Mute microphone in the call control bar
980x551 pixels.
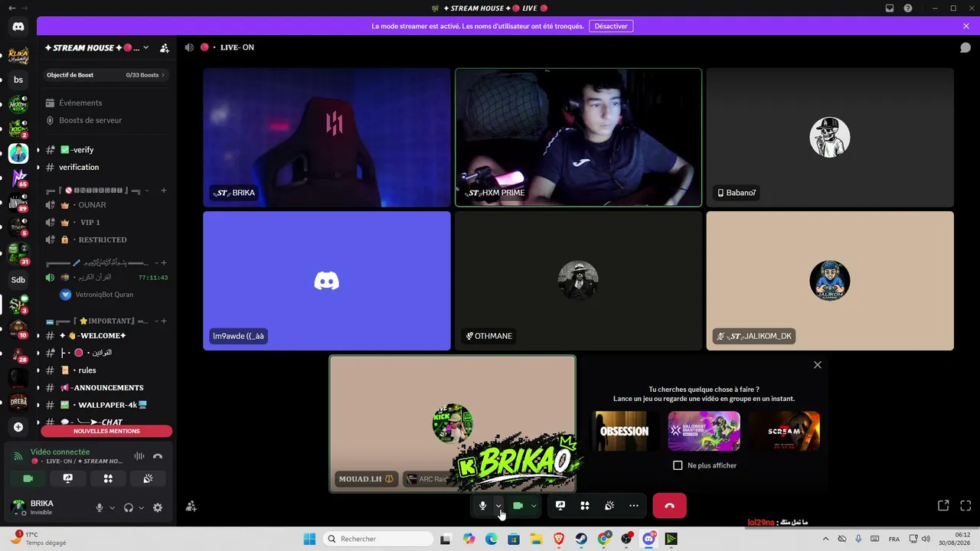(x=482, y=506)
